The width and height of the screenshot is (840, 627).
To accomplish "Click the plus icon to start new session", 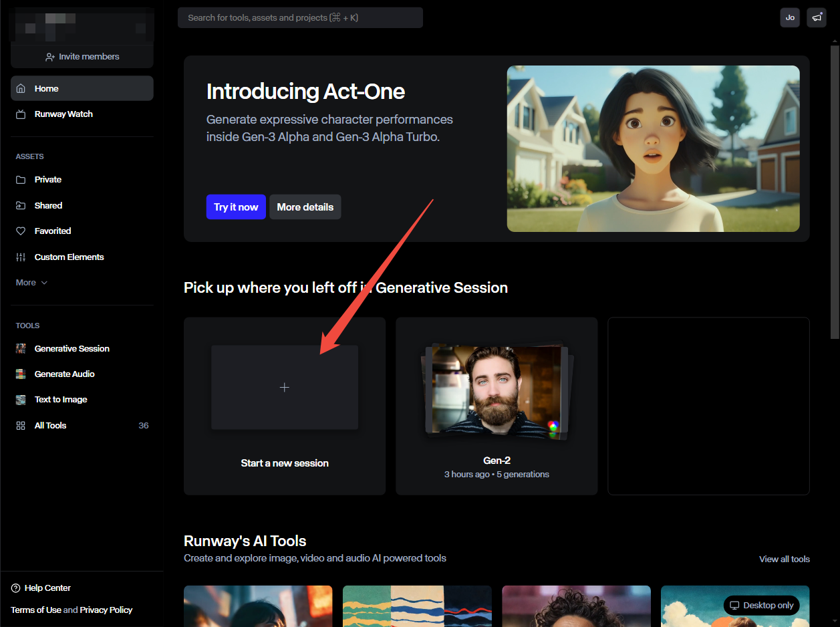I will (x=285, y=387).
